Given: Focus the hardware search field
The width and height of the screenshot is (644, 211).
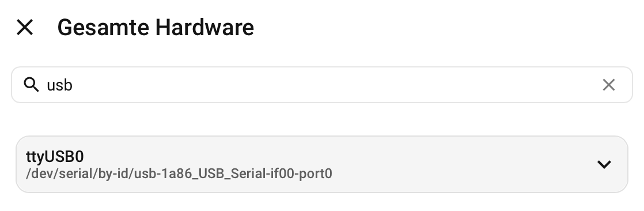Looking at the screenshot, I should coord(321,85).
